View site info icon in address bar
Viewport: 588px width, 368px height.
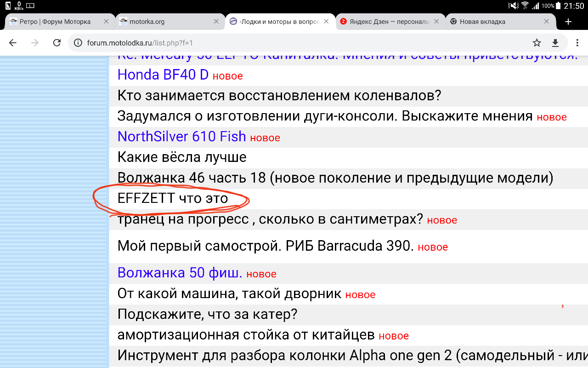coord(78,43)
